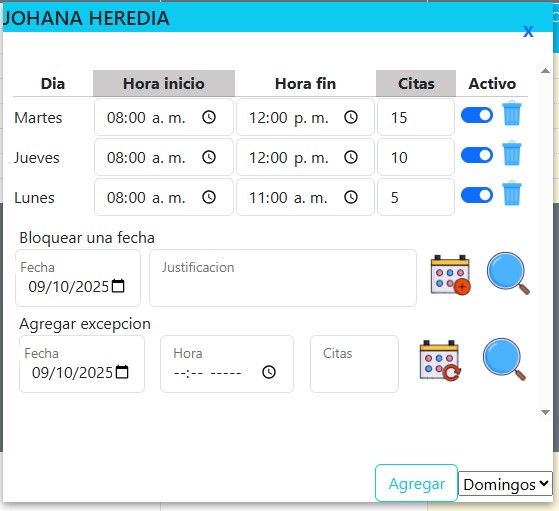Click Lunes Citas field showing 5
This screenshot has width=559, height=511.
pos(416,197)
